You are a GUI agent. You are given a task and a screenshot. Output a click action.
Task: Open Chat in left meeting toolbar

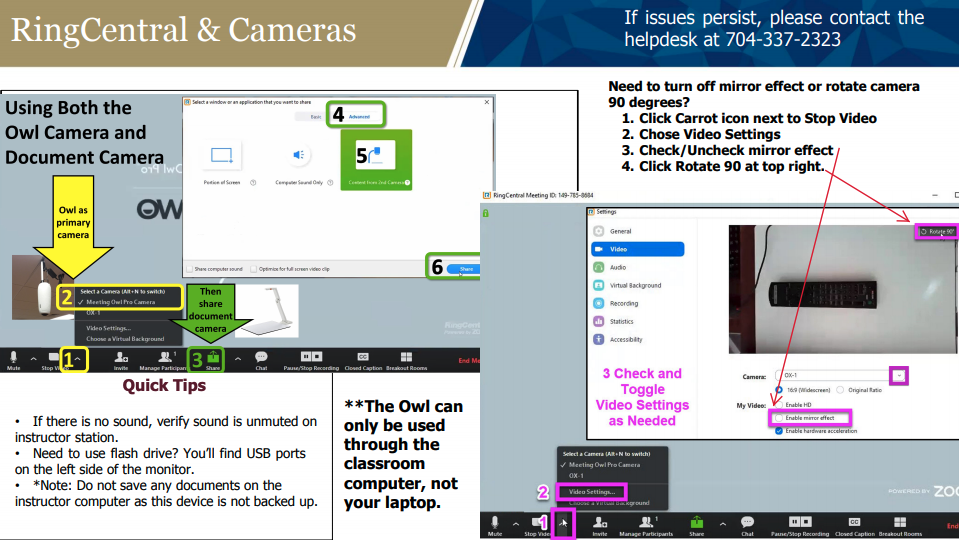click(261, 360)
